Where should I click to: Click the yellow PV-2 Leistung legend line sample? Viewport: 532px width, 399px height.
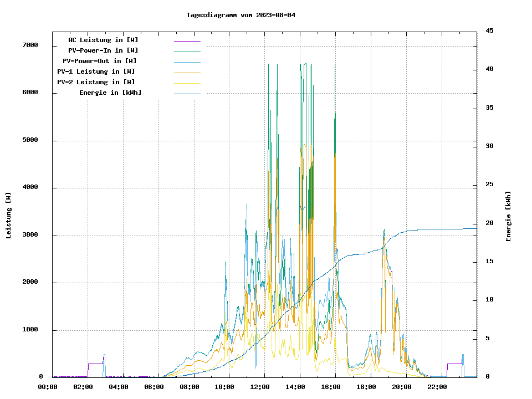click(187, 83)
